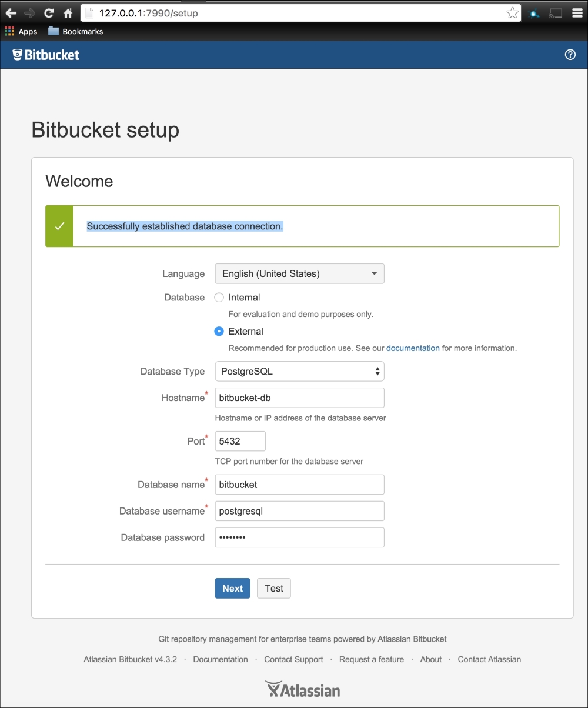Click into the Database password field

coord(299,537)
